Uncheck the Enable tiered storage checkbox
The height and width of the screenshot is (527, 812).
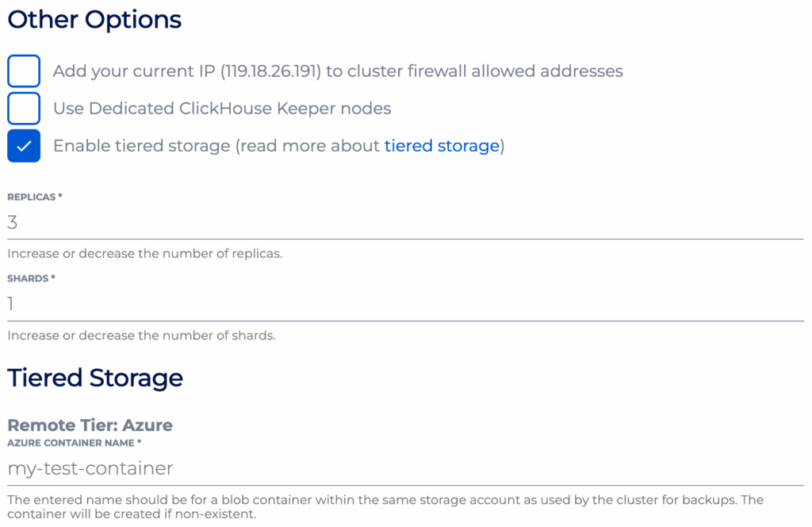pyautogui.click(x=24, y=146)
